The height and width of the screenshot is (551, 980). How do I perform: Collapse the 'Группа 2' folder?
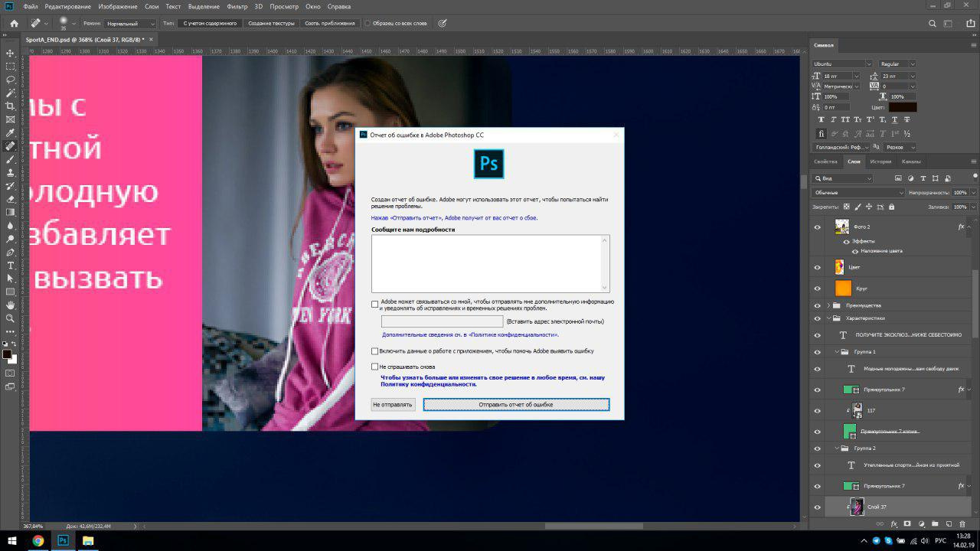click(x=837, y=448)
